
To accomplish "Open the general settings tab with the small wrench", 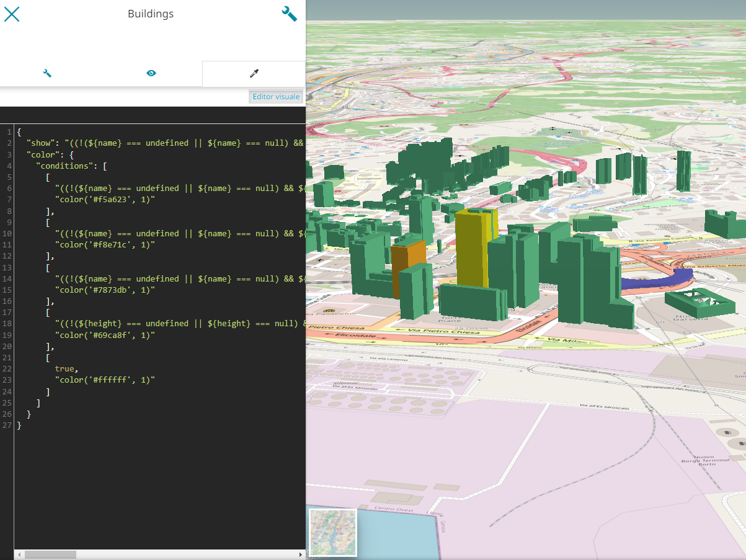I will (47, 74).
